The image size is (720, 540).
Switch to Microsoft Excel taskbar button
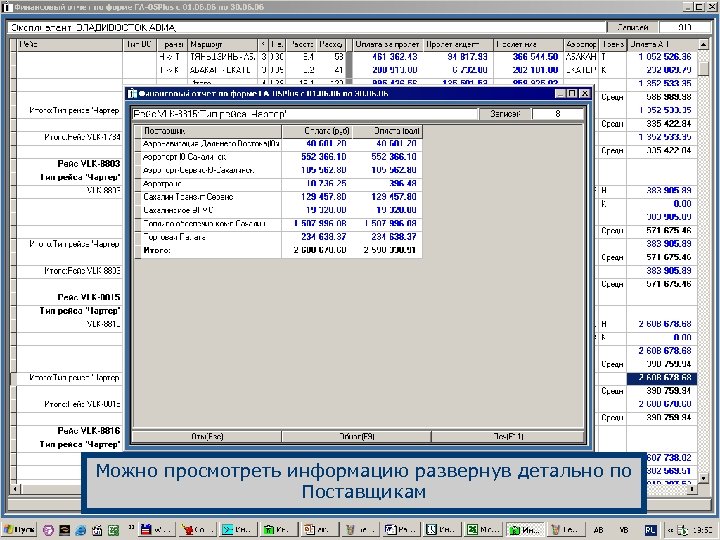click(484, 529)
